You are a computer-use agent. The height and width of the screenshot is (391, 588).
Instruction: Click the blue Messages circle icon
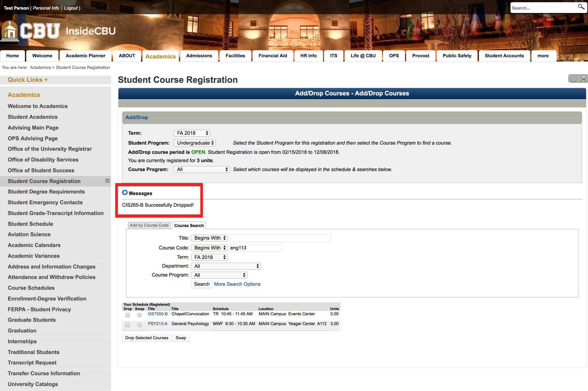click(125, 193)
